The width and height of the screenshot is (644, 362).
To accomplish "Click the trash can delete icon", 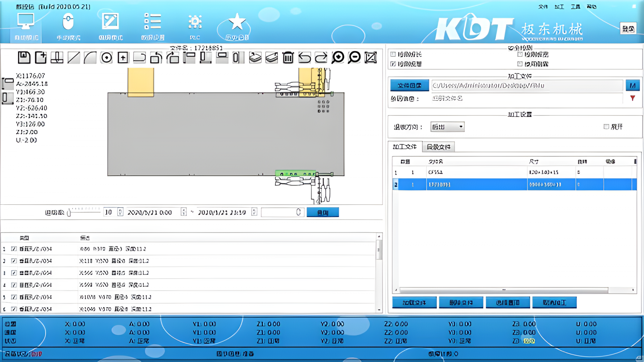I will click(x=288, y=58).
